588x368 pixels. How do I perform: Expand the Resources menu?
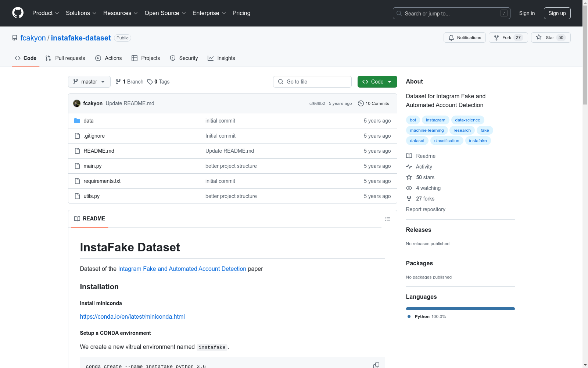click(x=121, y=13)
